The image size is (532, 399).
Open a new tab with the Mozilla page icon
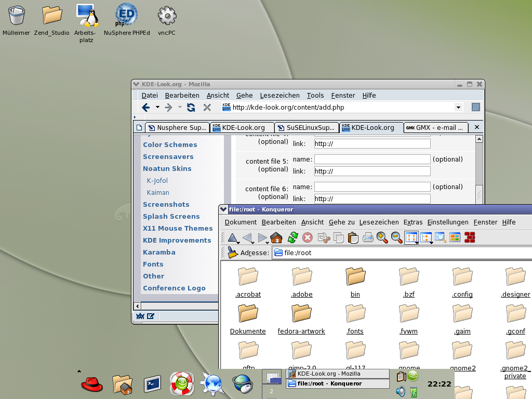(x=139, y=128)
